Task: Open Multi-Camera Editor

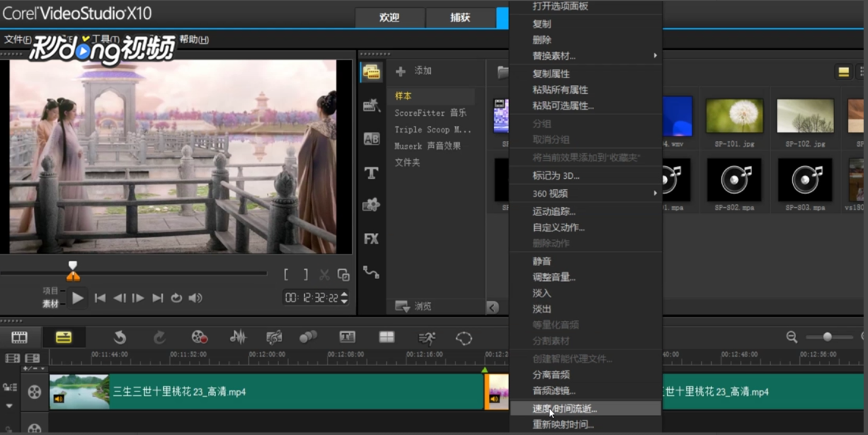Action: (387, 337)
